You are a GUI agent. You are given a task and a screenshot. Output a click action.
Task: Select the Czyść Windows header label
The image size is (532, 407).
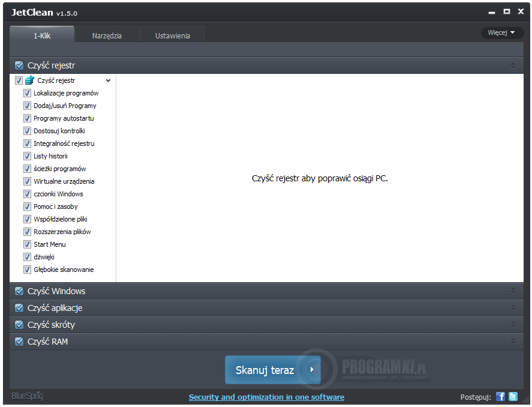coord(56,291)
